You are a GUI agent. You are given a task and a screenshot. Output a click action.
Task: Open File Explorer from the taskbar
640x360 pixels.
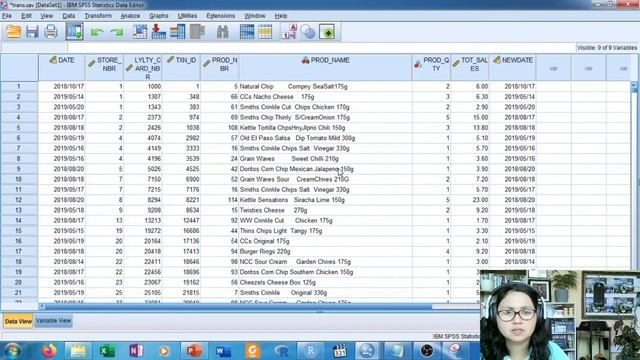78,351
